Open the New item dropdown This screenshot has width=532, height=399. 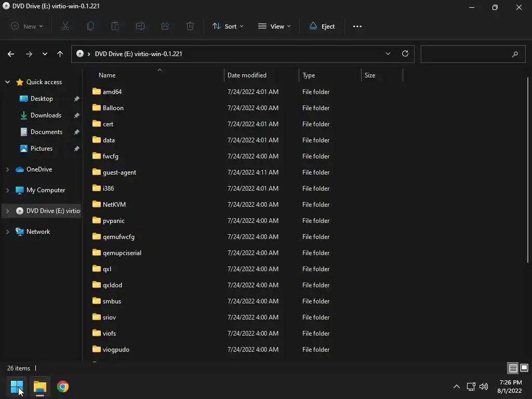27,26
